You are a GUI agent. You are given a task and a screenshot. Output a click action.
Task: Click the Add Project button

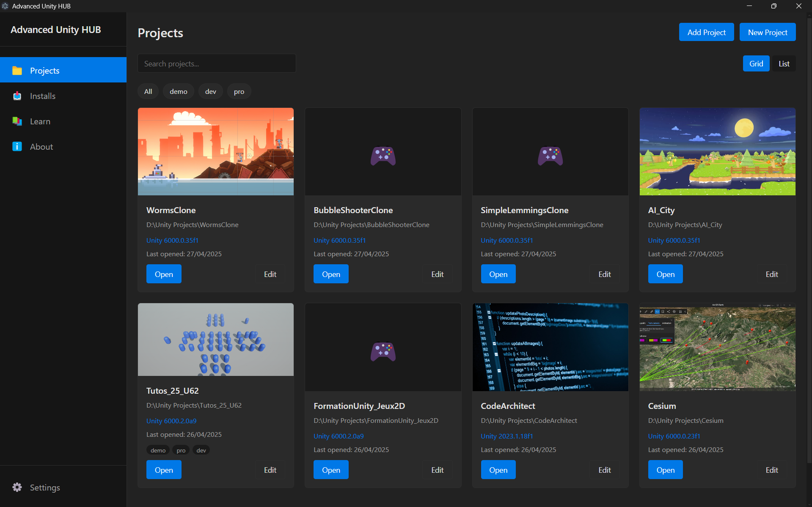coord(706,32)
